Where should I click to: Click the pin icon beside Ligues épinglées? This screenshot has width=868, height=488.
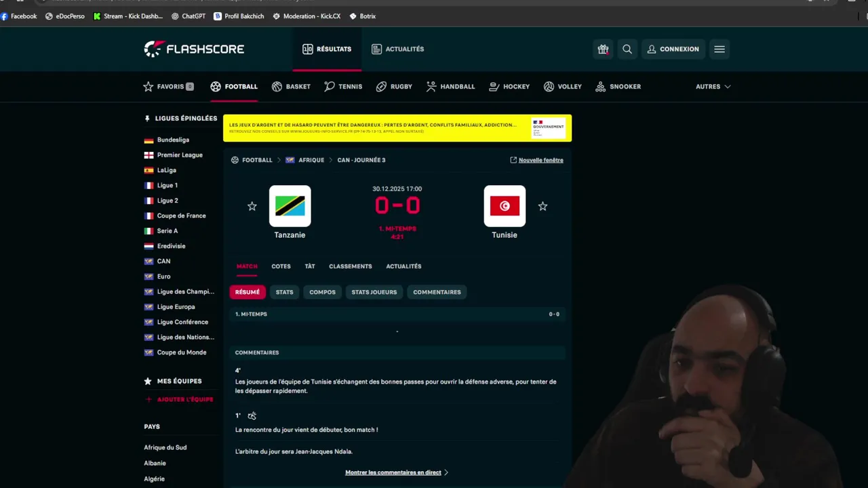pyautogui.click(x=147, y=119)
